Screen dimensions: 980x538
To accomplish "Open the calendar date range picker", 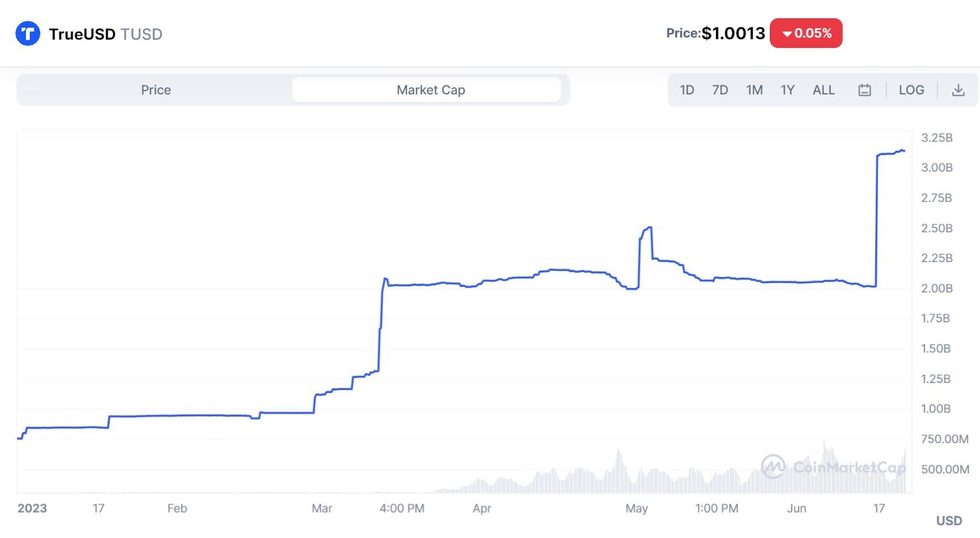I will (x=864, y=90).
